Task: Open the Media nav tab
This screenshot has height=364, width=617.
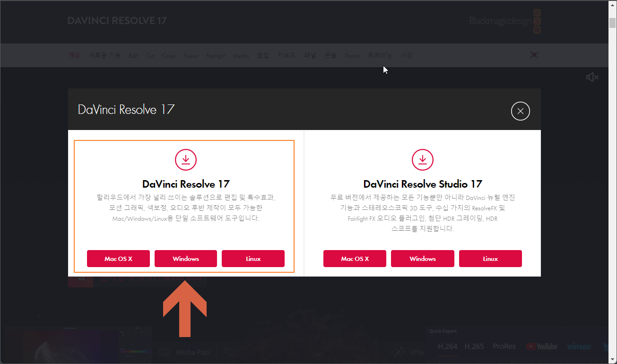Action: (x=241, y=56)
